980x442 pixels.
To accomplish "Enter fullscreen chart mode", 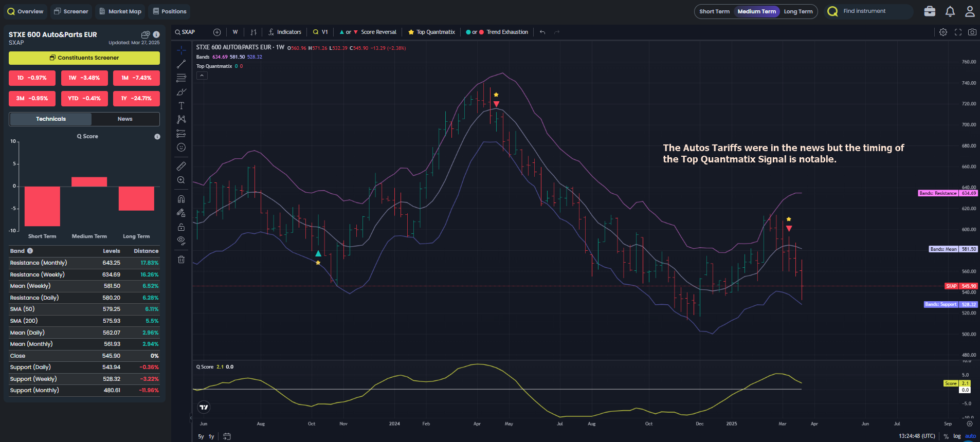I will point(958,32).
